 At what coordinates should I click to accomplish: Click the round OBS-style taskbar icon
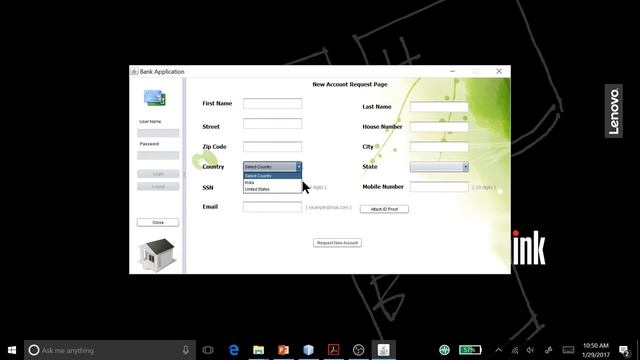pos(358,350)
